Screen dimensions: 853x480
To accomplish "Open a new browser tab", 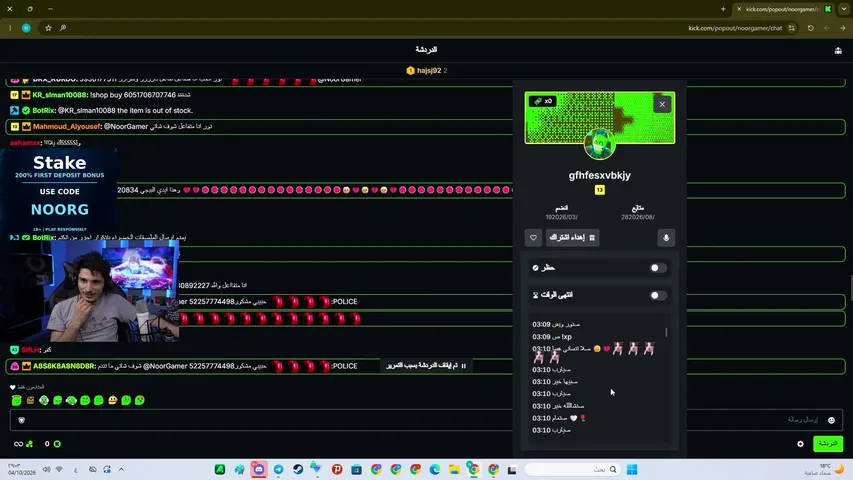I will pyautogui.click(x=723, y=9).
